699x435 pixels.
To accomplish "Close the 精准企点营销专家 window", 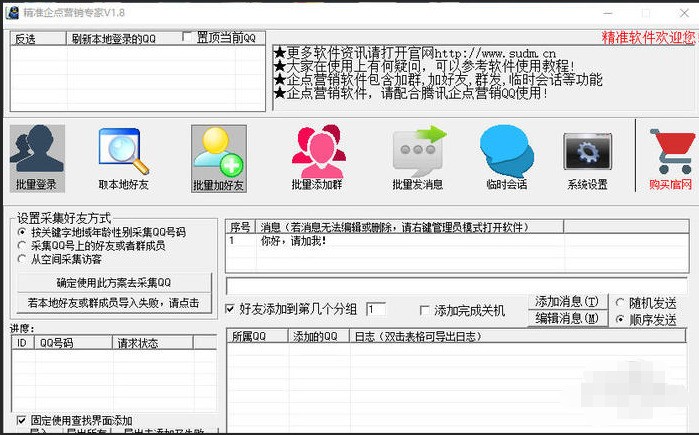I will pos(684,13).
